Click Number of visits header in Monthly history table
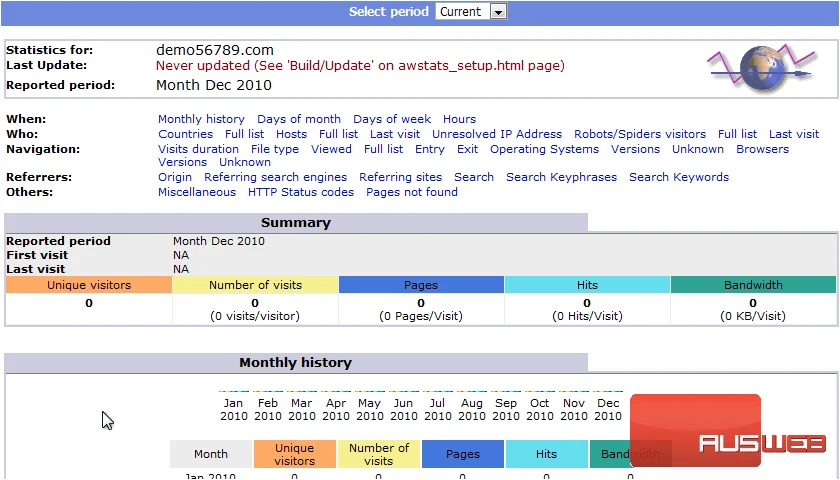 [379, 454]
